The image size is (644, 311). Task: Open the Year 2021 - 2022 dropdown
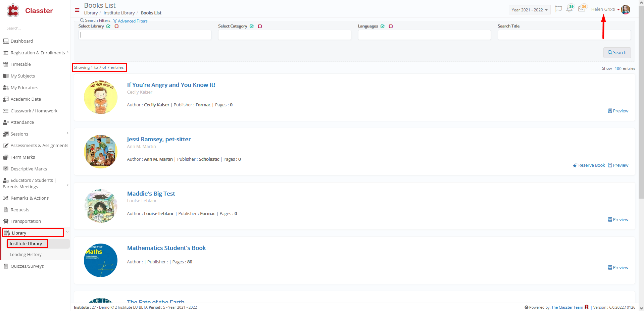(x=529, y=10)
